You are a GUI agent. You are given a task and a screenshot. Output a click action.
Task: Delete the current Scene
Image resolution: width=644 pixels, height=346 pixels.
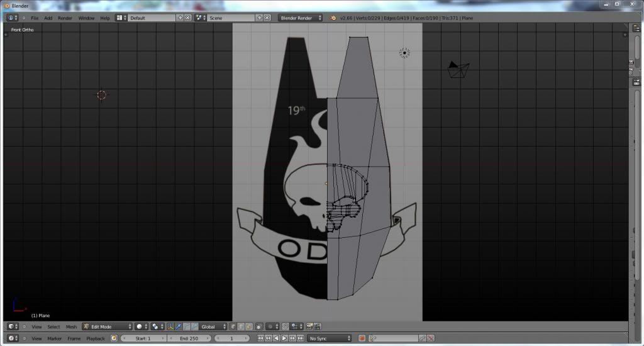tap(267, 18)
